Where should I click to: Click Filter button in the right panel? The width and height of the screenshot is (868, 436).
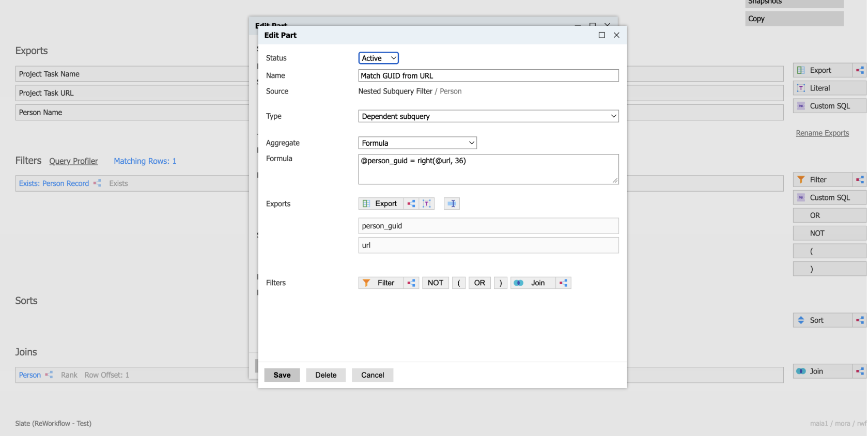click(x=823, y=179)
